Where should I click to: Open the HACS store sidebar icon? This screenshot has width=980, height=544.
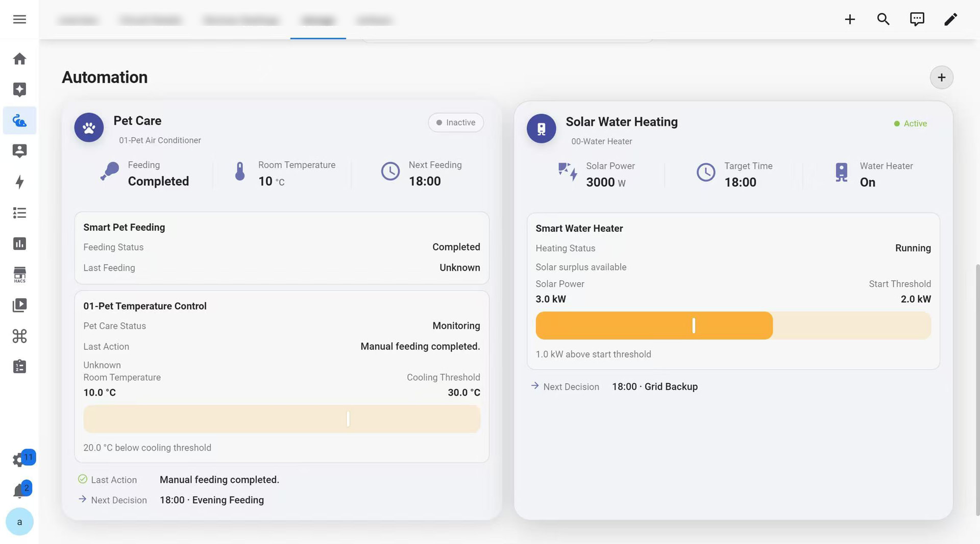pyautogui.click(x=19, y=275)
